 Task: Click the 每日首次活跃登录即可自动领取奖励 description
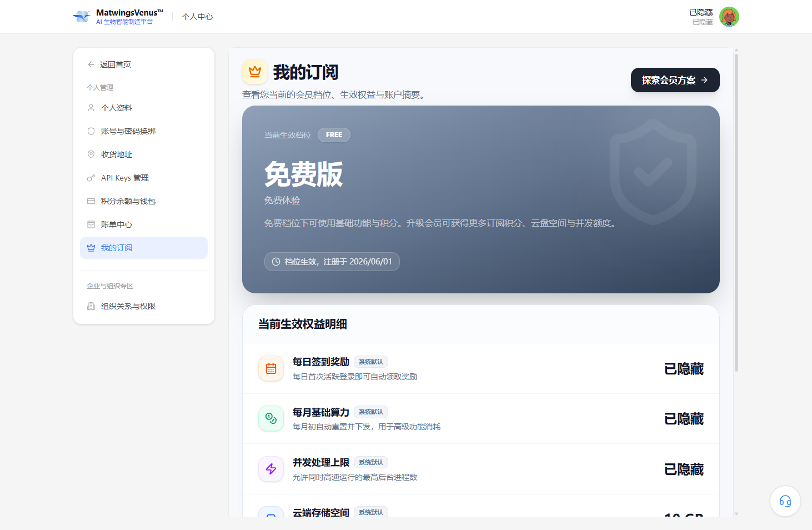tap(355, 377)
